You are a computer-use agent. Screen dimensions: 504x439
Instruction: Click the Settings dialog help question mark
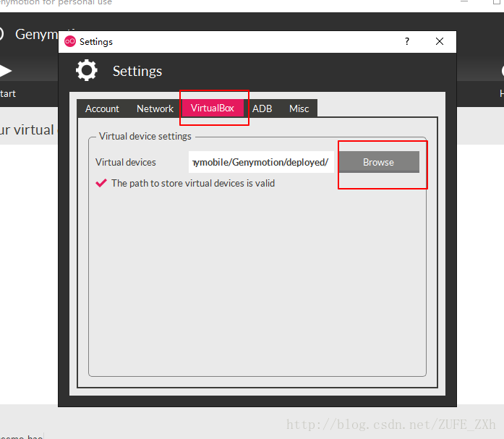tap(407, 41)
